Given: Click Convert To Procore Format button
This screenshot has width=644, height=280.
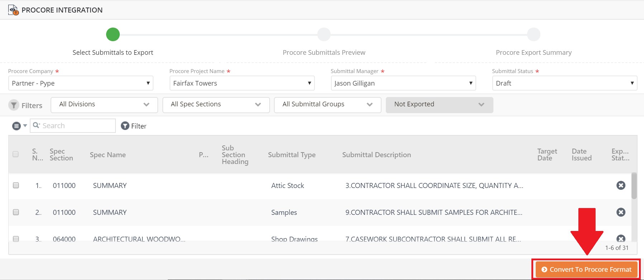Looking at the screenshot, I should coord(586,269).
